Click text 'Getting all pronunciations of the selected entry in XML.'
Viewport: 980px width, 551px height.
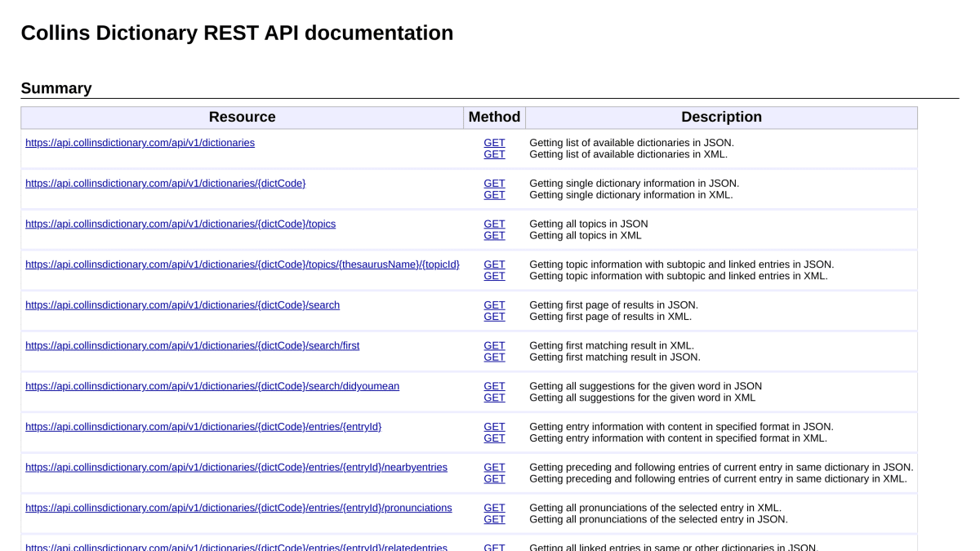pos(655,508)
